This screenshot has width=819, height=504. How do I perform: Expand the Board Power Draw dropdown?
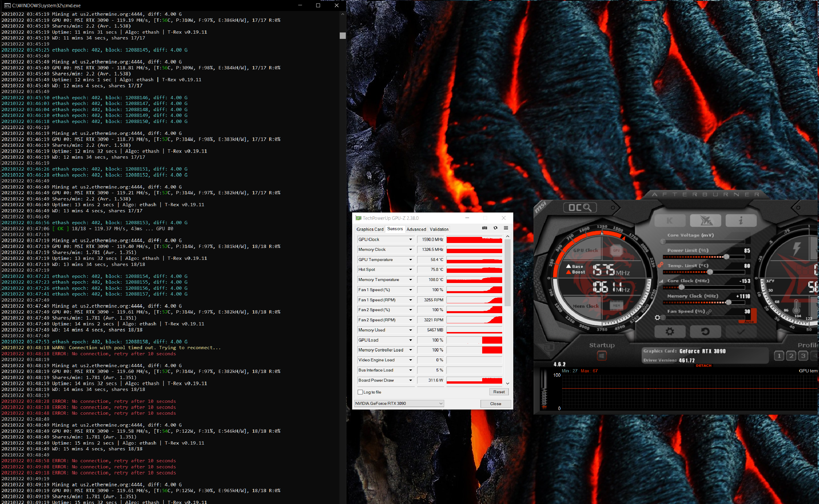[411, 380]
